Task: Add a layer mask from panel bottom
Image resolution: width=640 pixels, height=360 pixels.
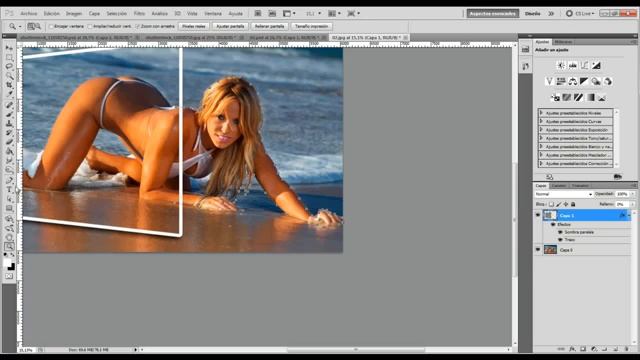Action: point(583,349)
